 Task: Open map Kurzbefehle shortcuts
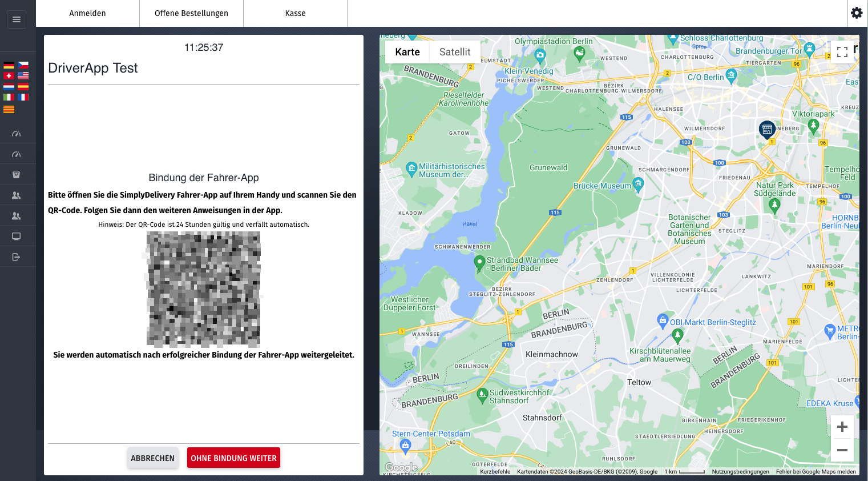click(495, 472)
